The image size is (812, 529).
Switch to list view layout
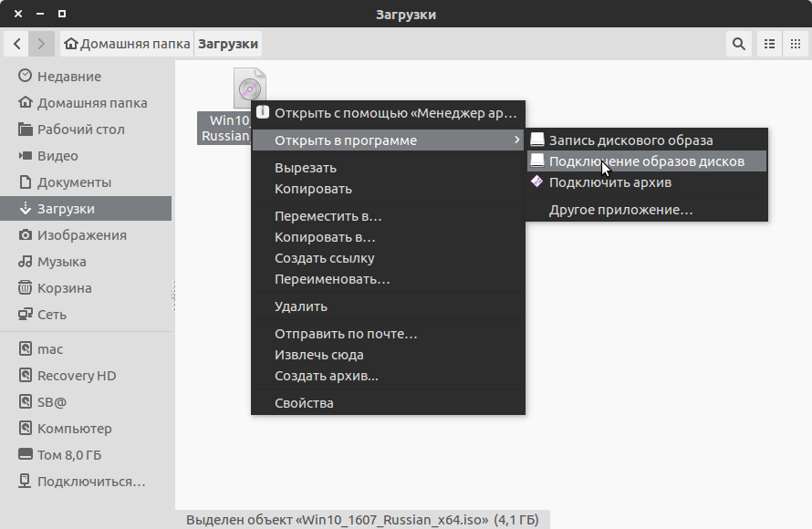click(769, 44)
